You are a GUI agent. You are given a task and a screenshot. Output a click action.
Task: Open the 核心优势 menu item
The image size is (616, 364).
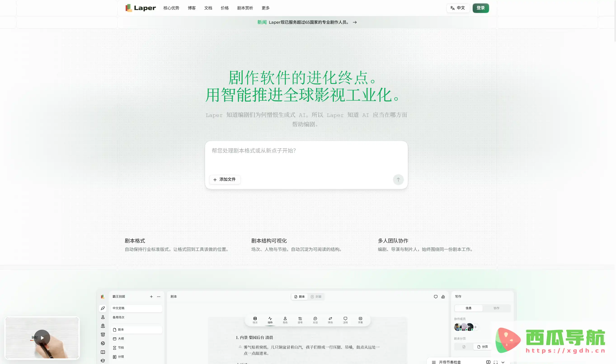coord(171,8)
